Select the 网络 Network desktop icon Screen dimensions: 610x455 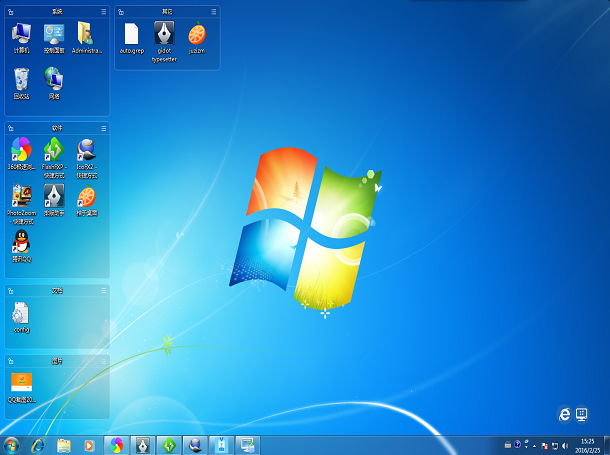click(x=54, y=84)
